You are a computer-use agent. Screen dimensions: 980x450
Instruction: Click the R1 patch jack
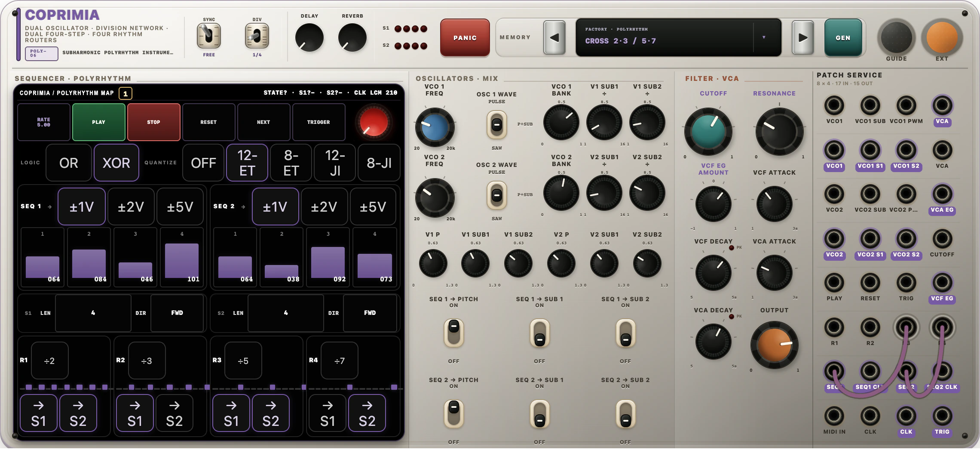834,327
